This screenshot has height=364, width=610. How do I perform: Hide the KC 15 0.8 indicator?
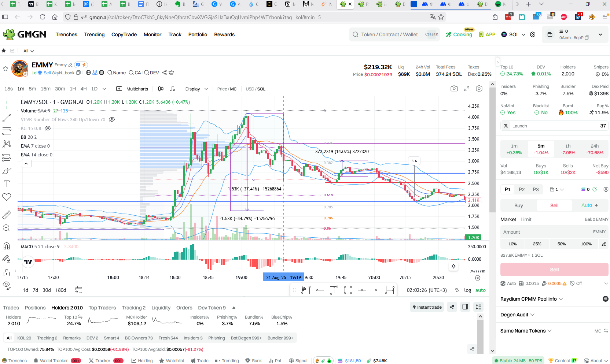pyautogui.click(x=48, y=128)
